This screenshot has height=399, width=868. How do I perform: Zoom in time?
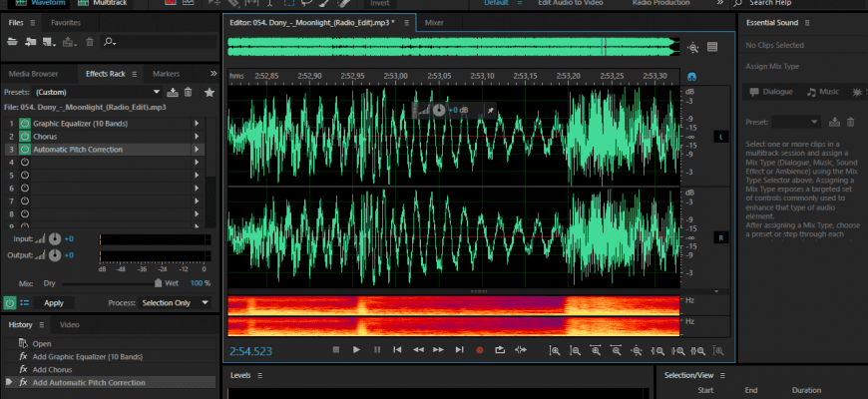596,350
